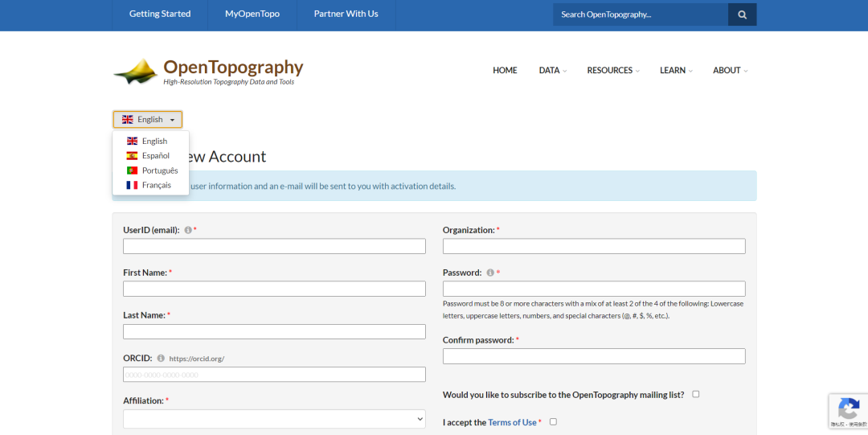
Task: Select Français in language list
Action: tap(150, 185)
